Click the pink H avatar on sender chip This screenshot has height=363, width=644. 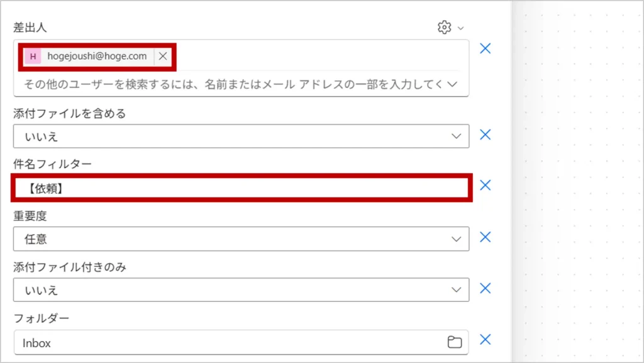pos(33,57)
